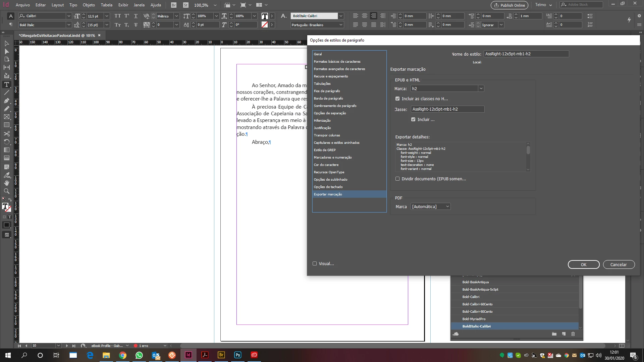The width and height of the screenshot is (644, 362).
Task: Click the Cancelar button
Action: (x=618, y=264)
